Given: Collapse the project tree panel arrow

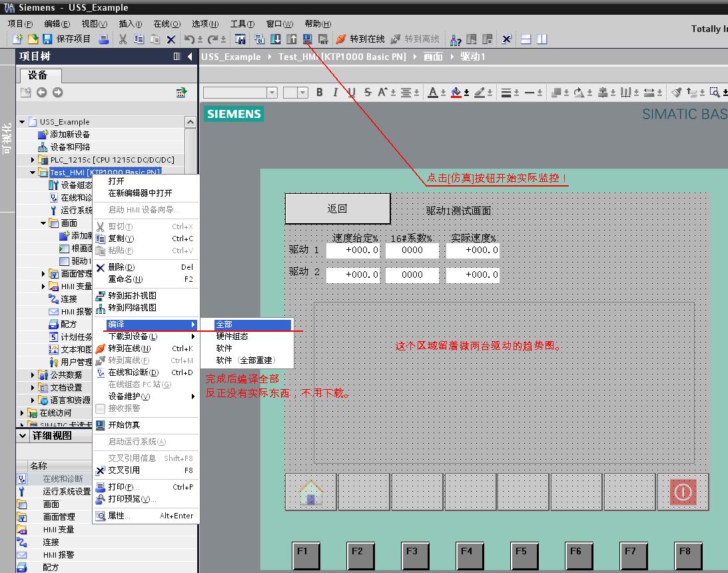Looking at the screenshot, I should [x=190, y=57].
